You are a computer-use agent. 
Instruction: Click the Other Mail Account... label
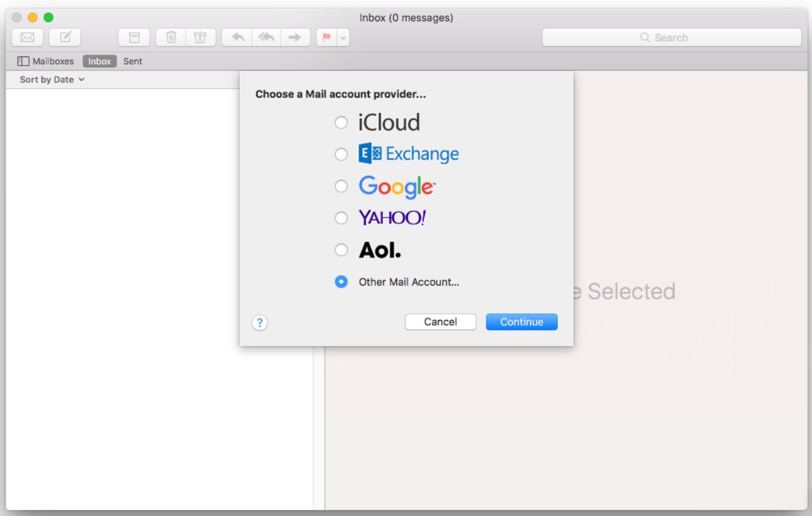(x=409, y=282)
